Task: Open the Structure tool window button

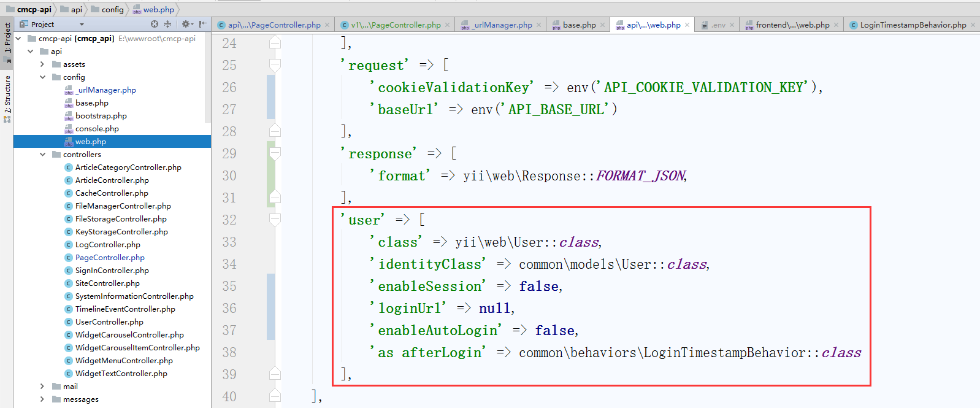Action: [x=7, y=99]
